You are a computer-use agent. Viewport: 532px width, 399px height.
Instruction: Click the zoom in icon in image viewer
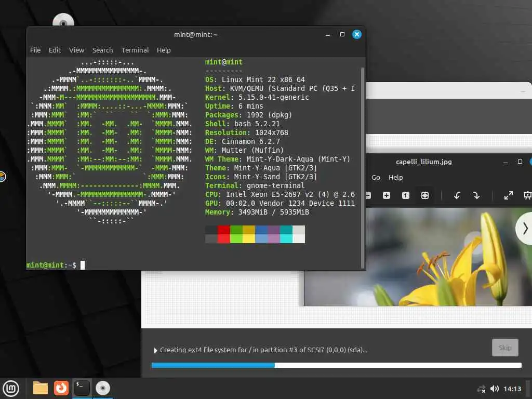[x=387, y=195]
